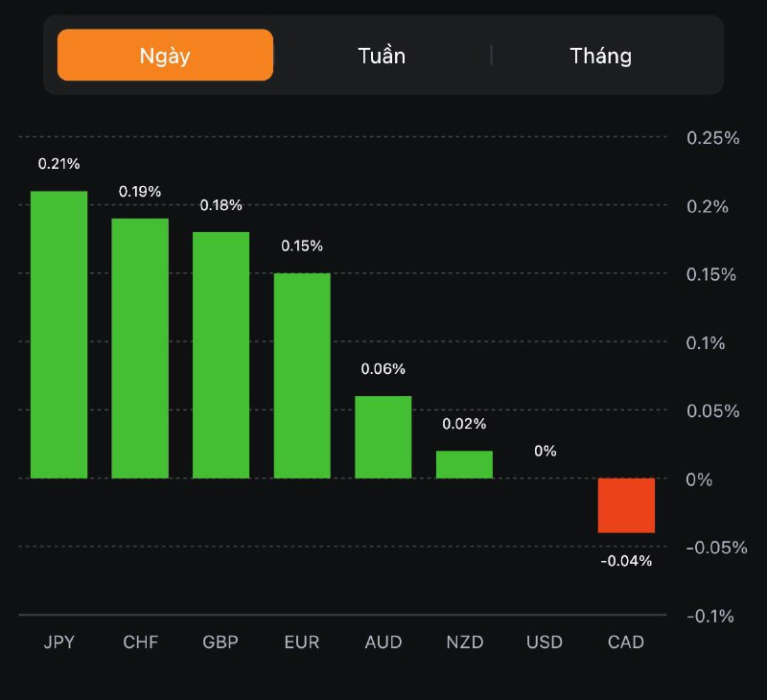This screenshot has width=767, height=700.
Task: Click the small green NZD bar
Action: point(464,464)
